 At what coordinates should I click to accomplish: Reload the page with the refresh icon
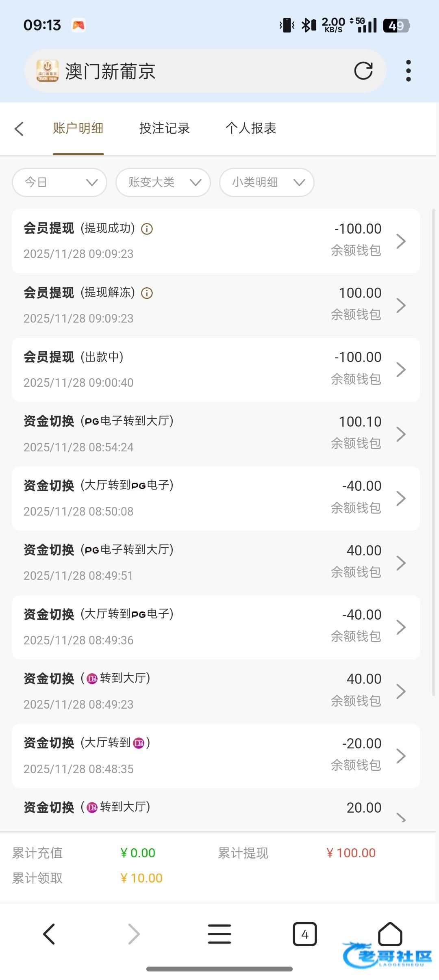point(363,71)
